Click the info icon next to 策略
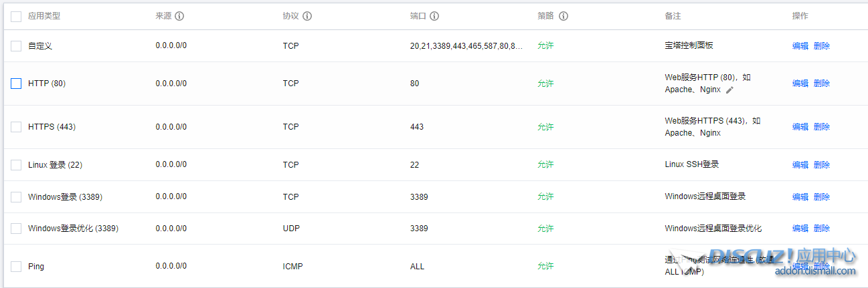 tap(563, 16)
